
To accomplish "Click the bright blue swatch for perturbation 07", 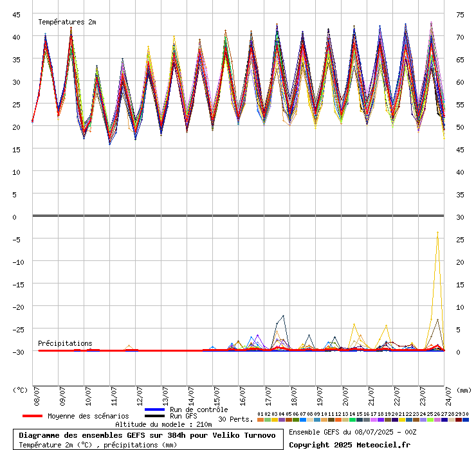I will click(303, 420).
